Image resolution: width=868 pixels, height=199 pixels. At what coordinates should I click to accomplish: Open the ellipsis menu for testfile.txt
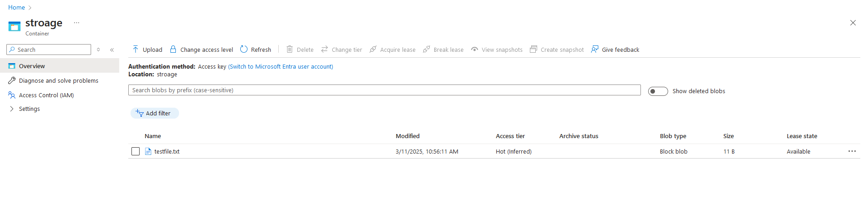852,151
